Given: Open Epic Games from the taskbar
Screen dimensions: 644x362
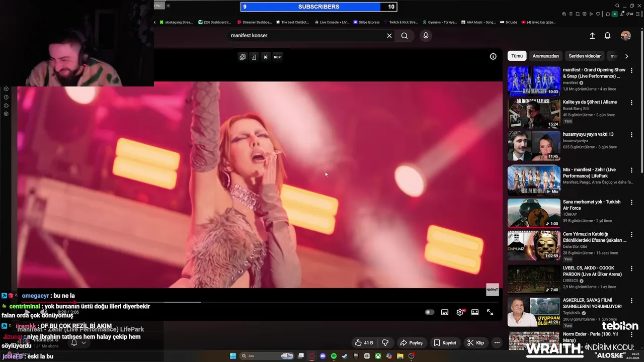Looking at the screenshot, I should tap(356, 356).
